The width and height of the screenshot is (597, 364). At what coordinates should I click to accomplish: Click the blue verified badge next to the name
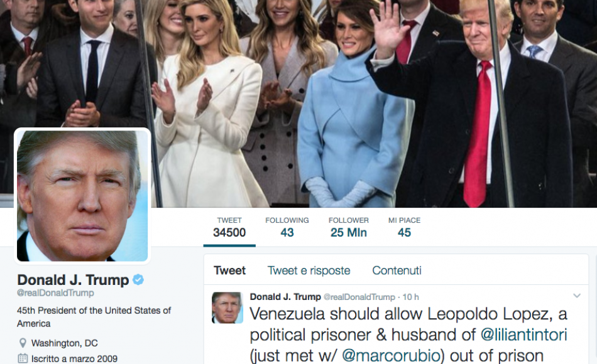coord(138,280)
